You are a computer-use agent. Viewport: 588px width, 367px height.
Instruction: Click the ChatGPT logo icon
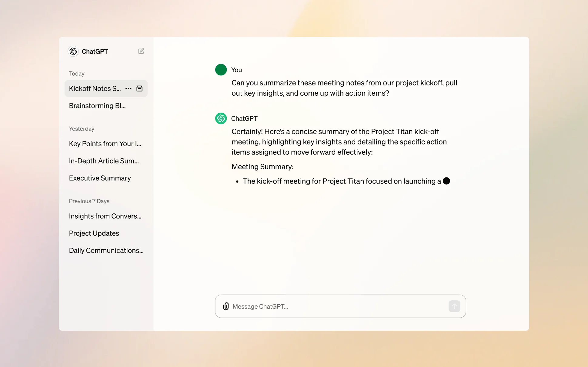point(74,51)
